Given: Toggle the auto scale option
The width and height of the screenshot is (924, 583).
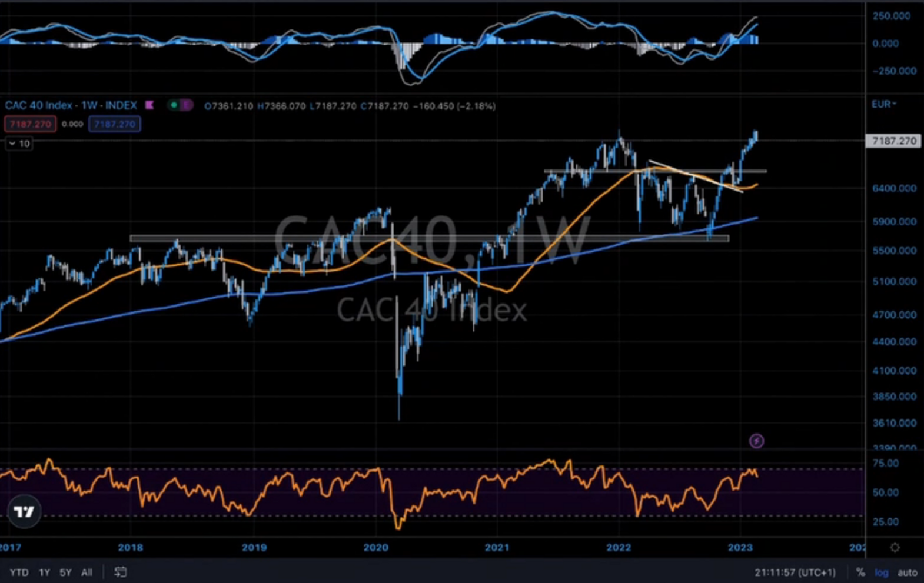Looking at the screenshot, I should tap(907, 572).
